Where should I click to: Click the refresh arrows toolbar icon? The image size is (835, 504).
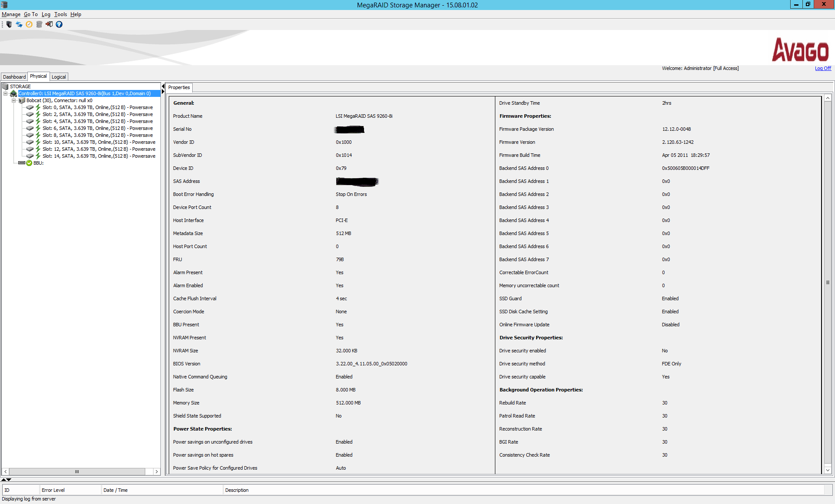pos(19,24)
